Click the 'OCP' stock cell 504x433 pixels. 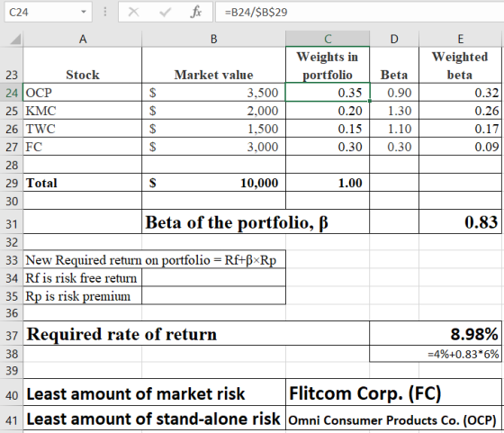coord(83,93)
